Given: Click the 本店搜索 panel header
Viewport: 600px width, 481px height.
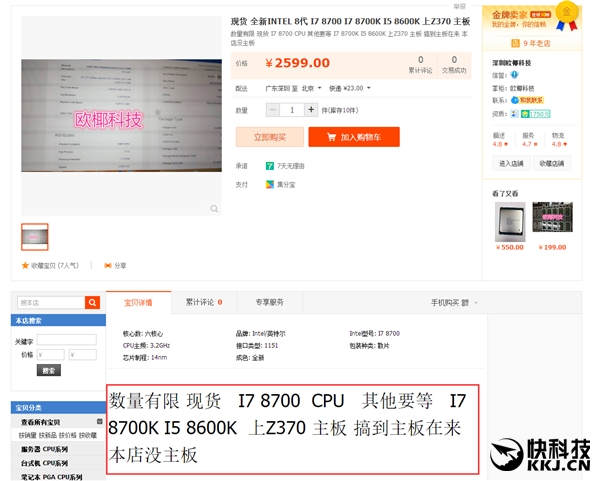Looking at the screenshot, I should pos(58,320).
